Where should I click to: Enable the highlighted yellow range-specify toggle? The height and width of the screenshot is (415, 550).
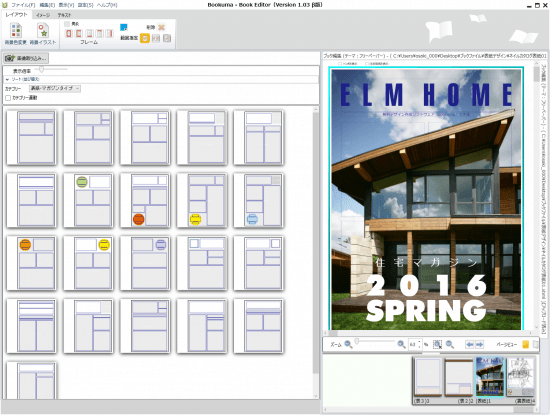(x=145, y=38)
